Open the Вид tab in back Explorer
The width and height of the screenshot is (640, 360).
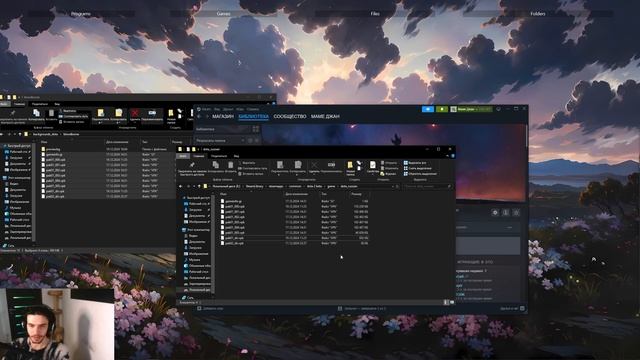tap(57, 104)
